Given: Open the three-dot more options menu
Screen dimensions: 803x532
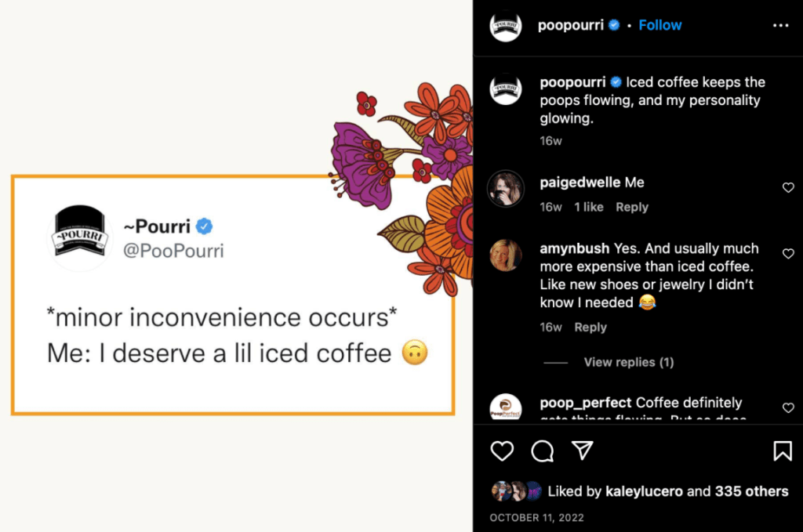Looking at the screenshot, I should click(x=780, y=26).
